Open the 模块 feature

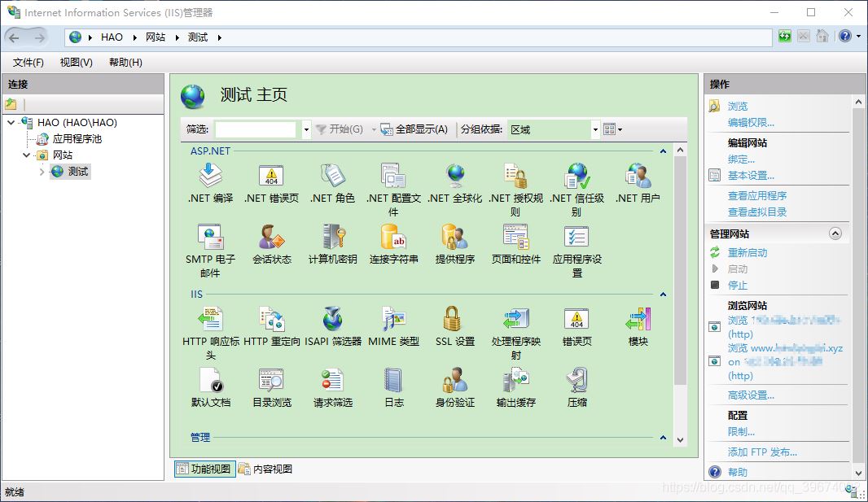(638, 326)
